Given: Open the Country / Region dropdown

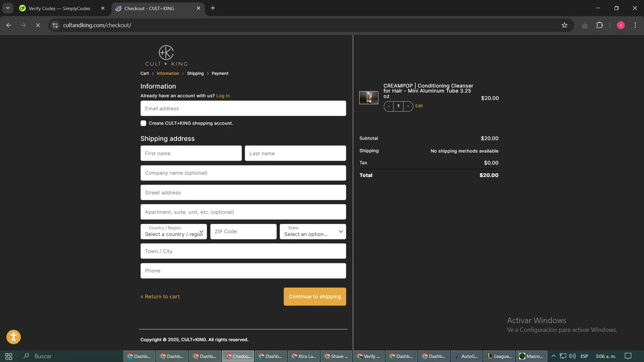Looking at the screenshot, I should tap(173, 232).
